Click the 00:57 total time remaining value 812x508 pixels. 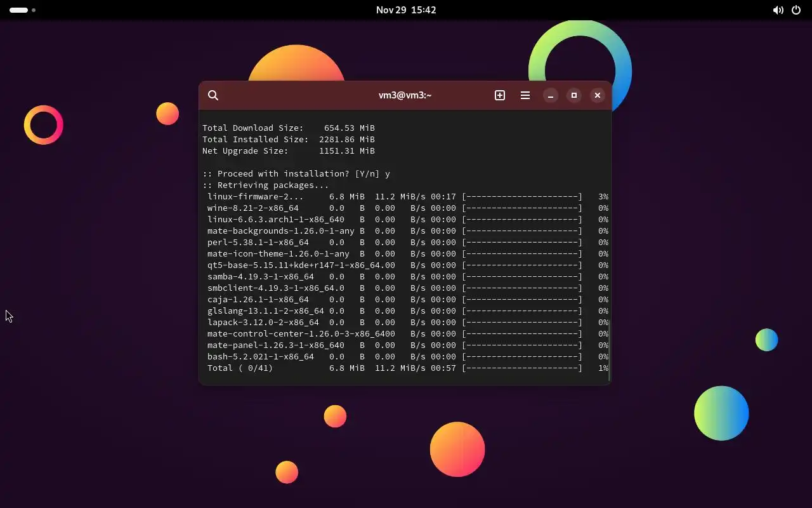click(443, 368)
